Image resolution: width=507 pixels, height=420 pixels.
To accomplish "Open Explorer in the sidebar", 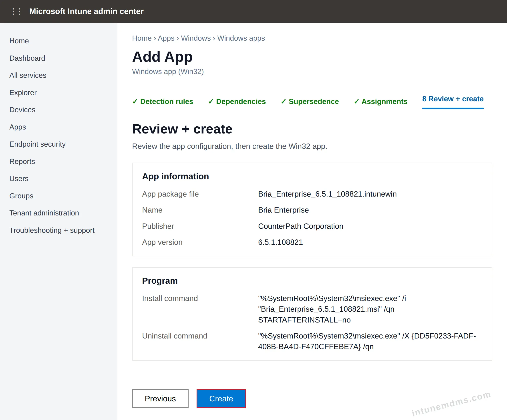I will click(23, 93).
